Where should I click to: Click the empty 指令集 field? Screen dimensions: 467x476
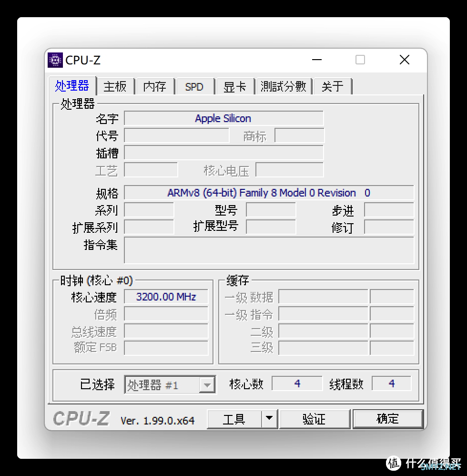tap(269, 250)
